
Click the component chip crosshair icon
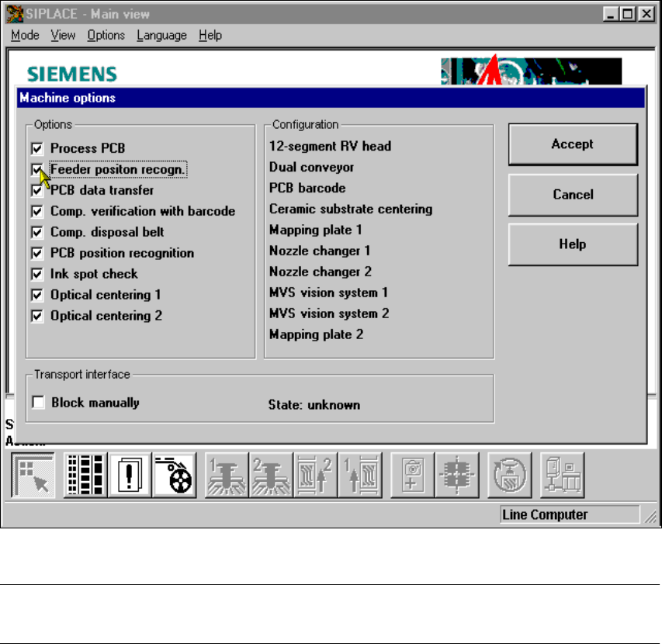[x=457, y=475]
